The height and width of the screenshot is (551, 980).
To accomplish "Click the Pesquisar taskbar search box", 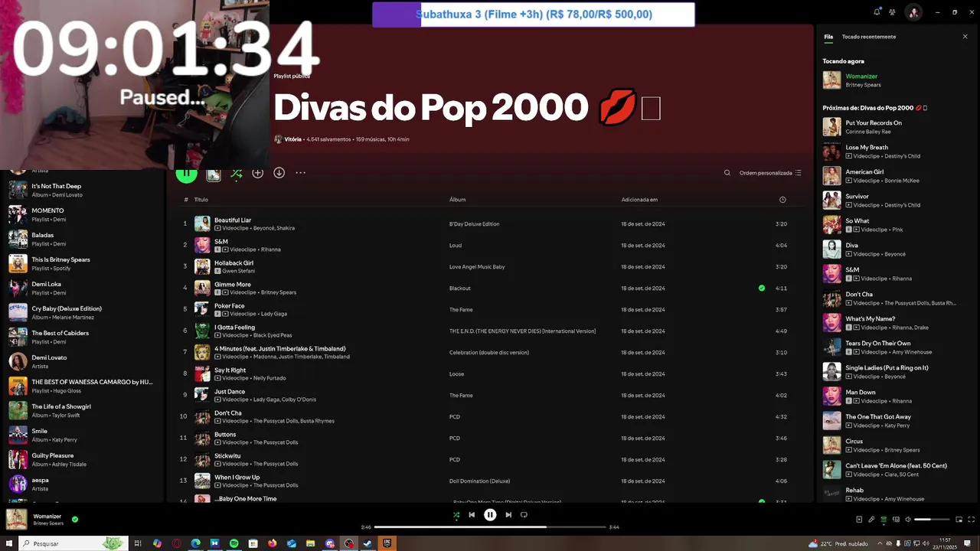I will click(73, 543).
